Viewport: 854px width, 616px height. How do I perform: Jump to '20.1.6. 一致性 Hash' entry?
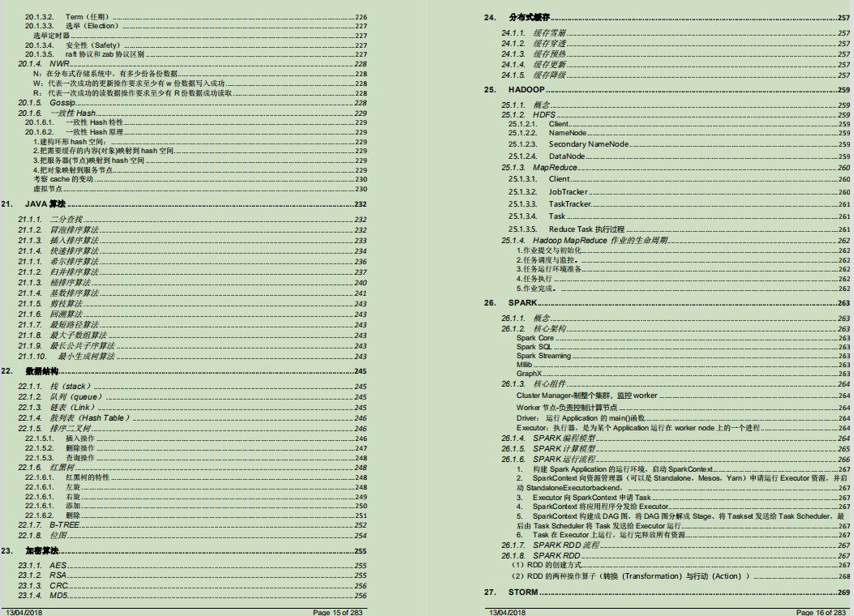coord(192,113)
